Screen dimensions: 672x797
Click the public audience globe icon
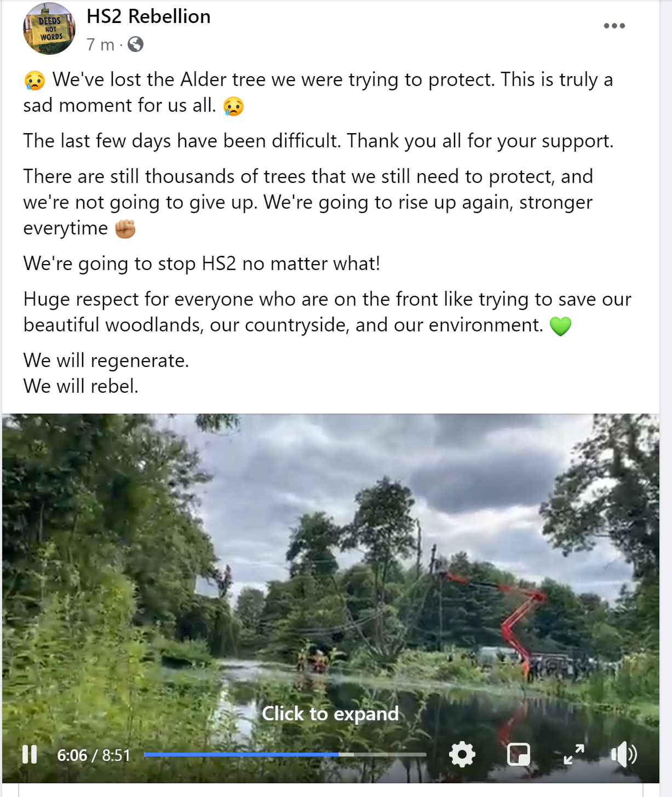[x=135, y=44]
